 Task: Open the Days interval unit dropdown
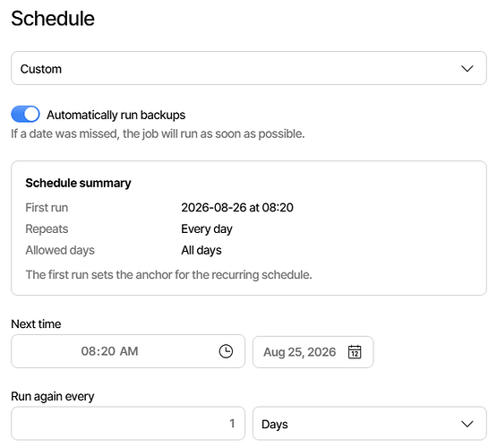point(370,424)
